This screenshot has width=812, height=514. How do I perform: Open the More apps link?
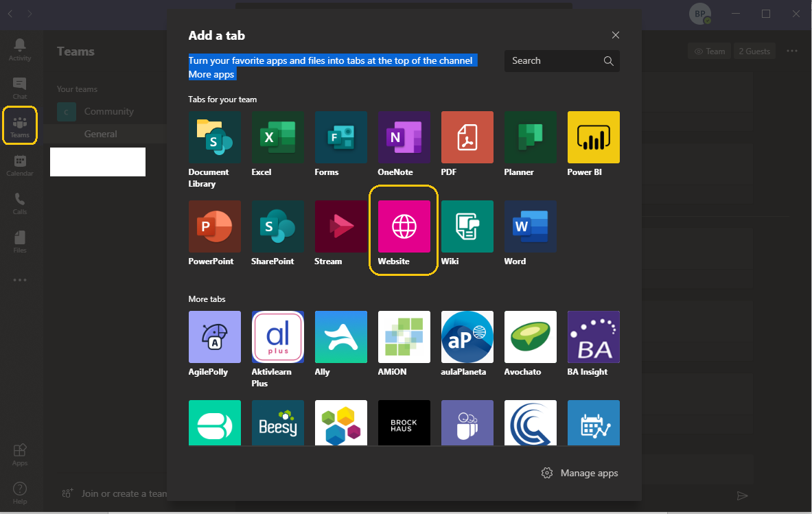point(211,75)
